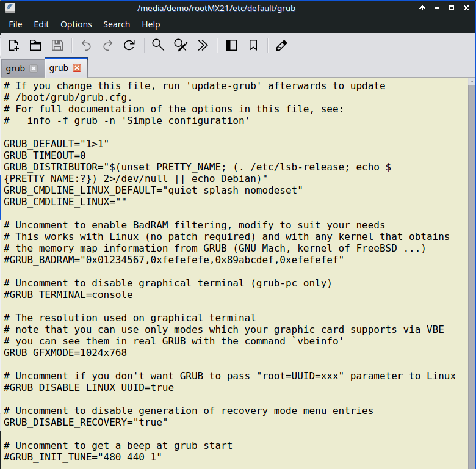
Task: Maximize the grub editor window
Action: coord(452,8)
